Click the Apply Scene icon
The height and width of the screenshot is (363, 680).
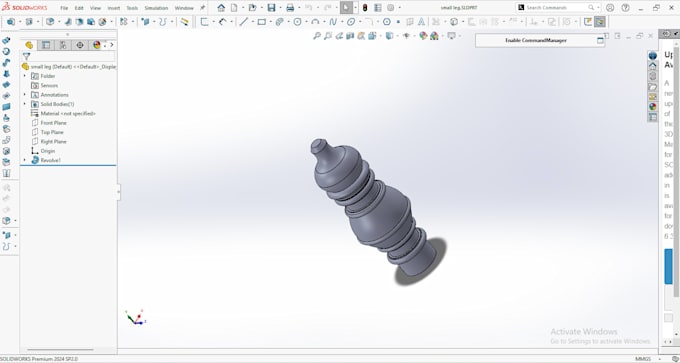(x=434, y=36)
